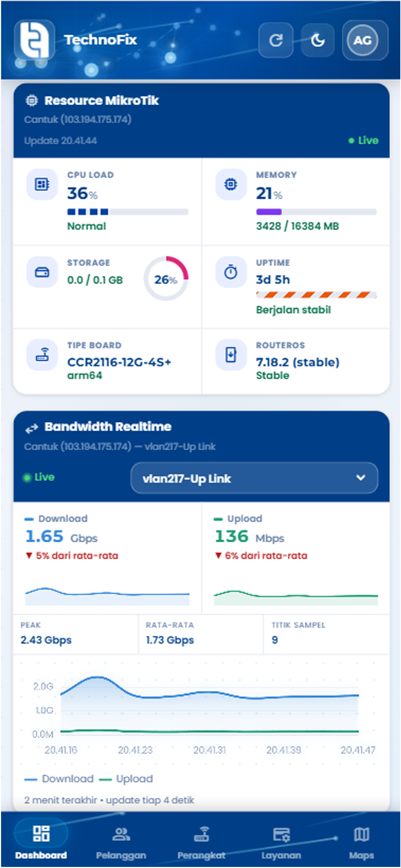Image resolution: width=401 pixels, height=868 pixels.
Task: Click the Peak '2.43 Gbps' value
Action: 46,640
